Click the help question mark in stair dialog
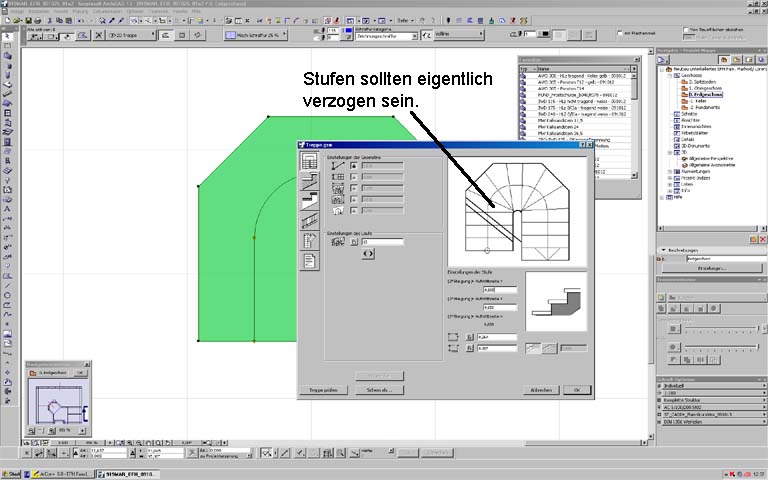The height and width of the screenshot is (480, 768). [x=582, y=146]
